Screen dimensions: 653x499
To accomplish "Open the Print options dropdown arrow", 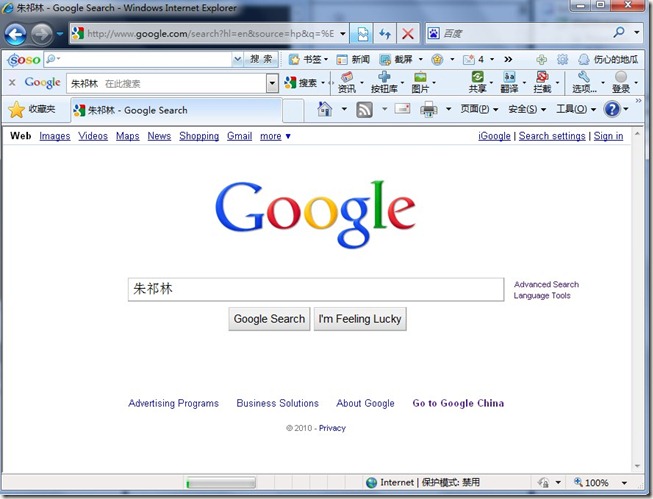I will tap(449, 109).
